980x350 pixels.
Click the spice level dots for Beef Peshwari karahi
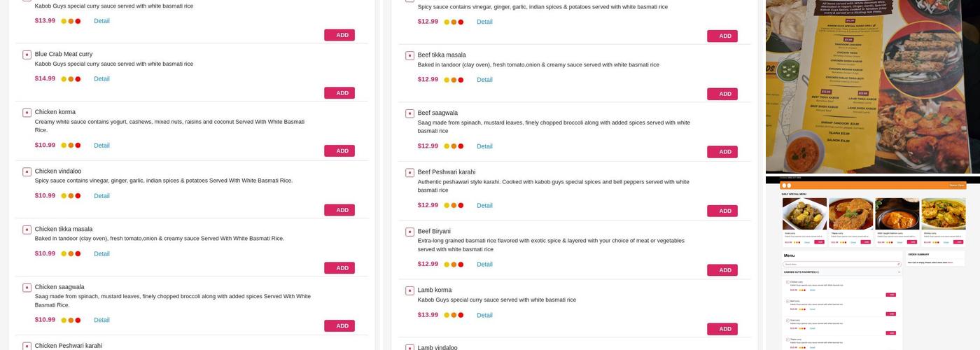[454, 206]
